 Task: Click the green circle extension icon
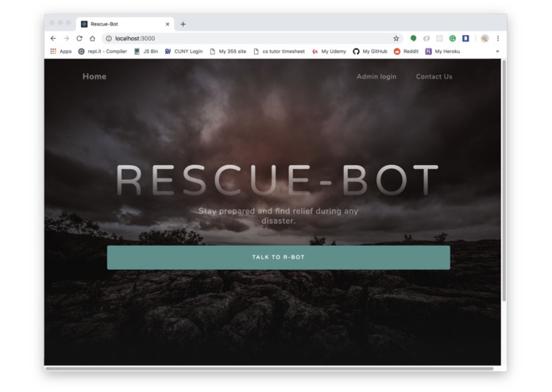click(x=413, y=38)
